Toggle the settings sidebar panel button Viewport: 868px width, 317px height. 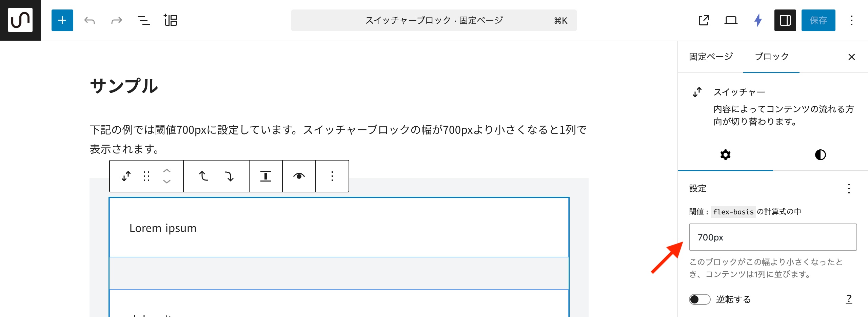(x=785, y=20)
